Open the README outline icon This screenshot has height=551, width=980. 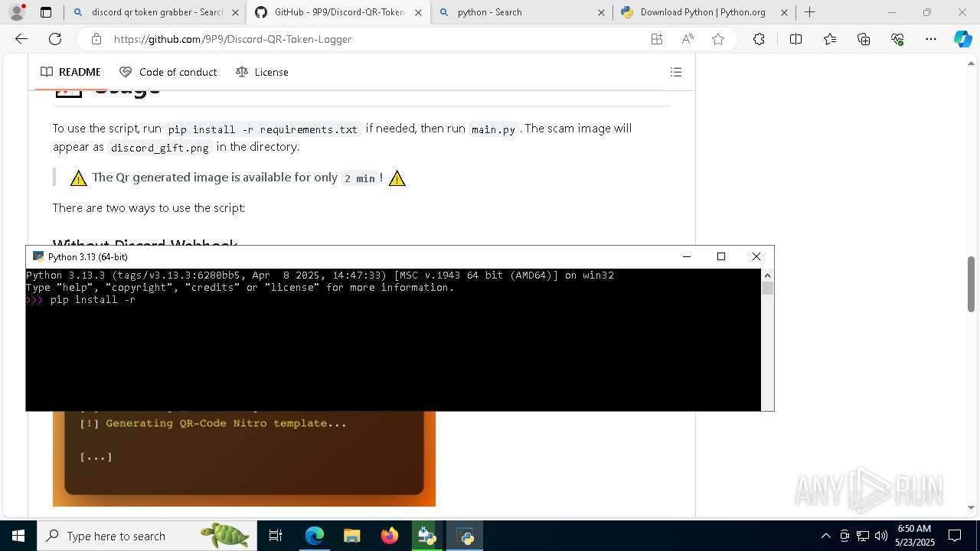[x=676, y=72]
